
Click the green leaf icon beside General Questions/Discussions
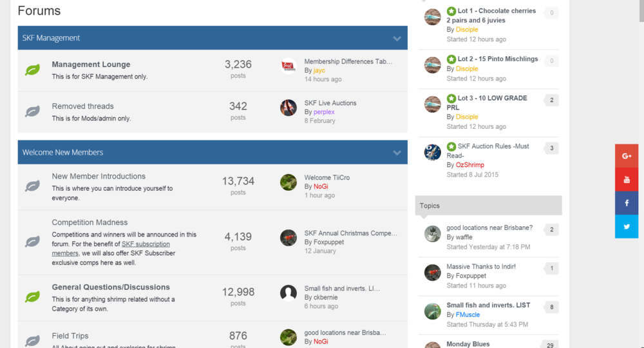tap(32, 296)
